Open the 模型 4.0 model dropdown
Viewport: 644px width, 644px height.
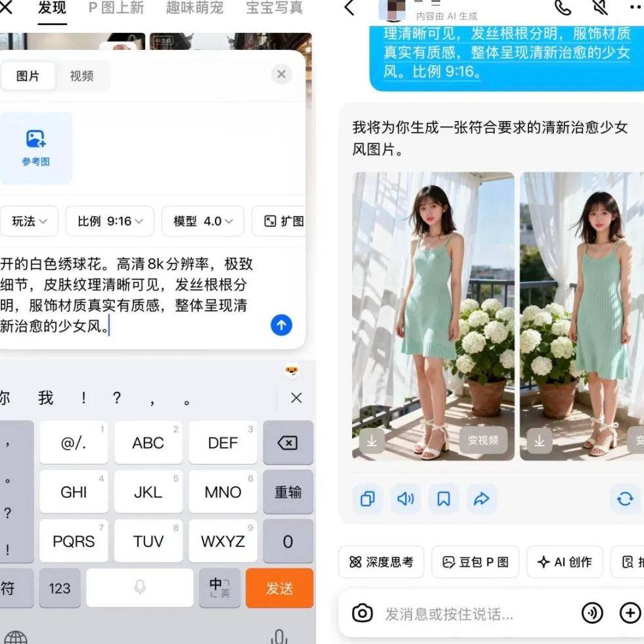coord(202,221)
